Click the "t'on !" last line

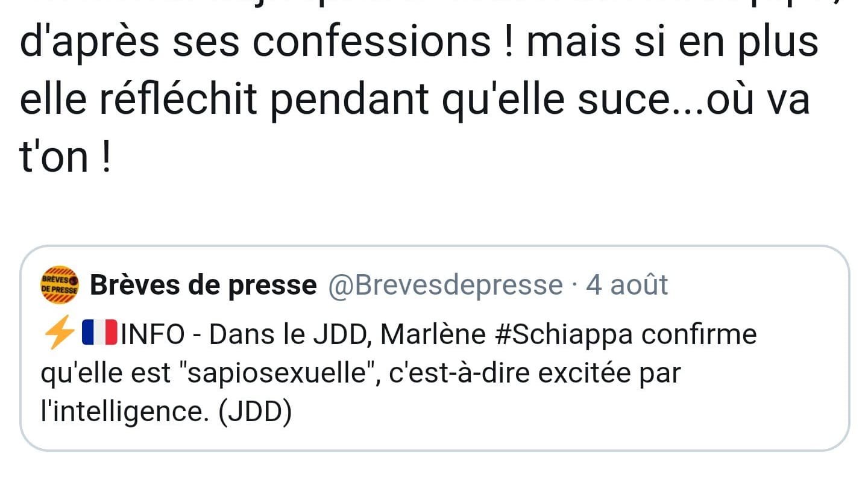[66, 160]
